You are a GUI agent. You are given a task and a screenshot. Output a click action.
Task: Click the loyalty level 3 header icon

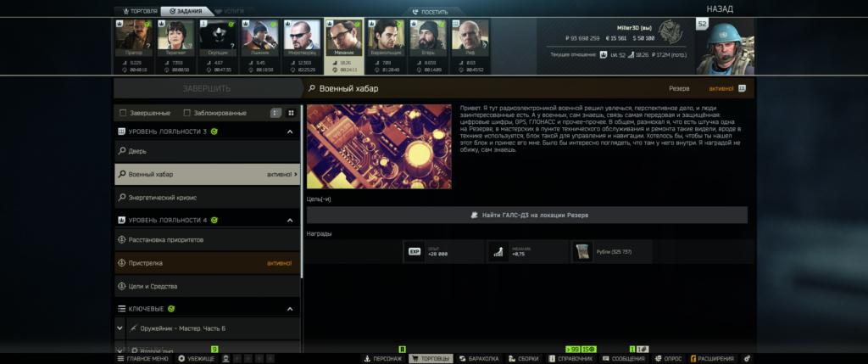pyautogui.click(x=122, y=132)
